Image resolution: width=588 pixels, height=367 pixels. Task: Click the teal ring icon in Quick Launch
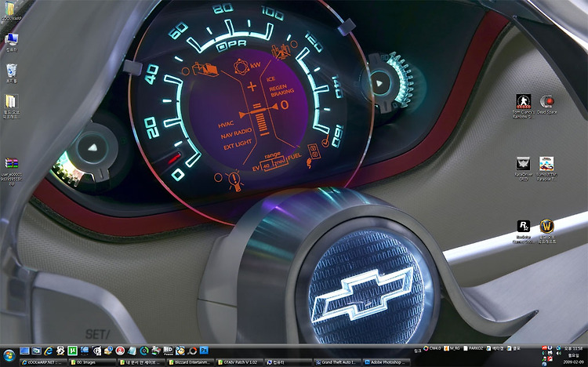pos(144,351)
